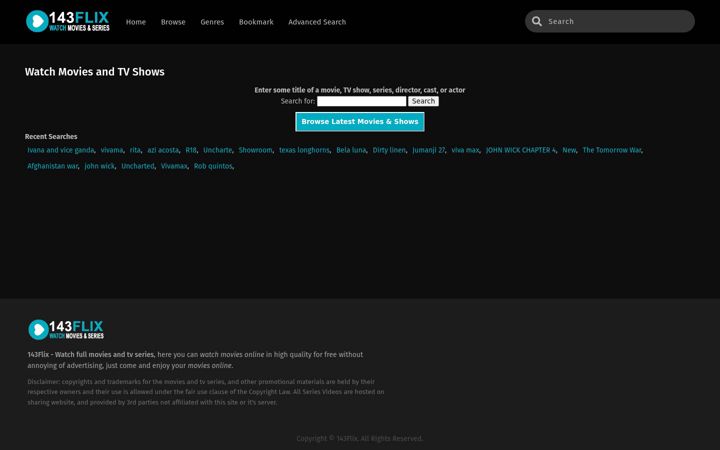
Task: Open recent search 'azi acosta'
Action: 163,150
